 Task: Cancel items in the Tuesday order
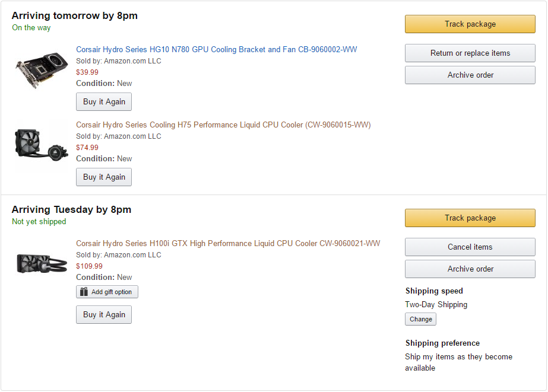[x=470, y=247]
